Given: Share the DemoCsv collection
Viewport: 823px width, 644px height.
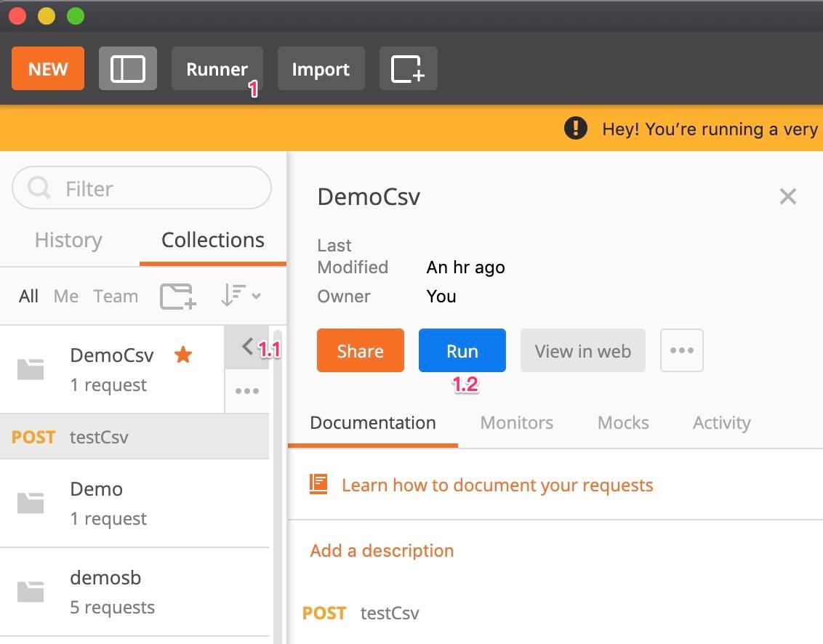Looking at the screenshot, I should click(x=361, y=350).
